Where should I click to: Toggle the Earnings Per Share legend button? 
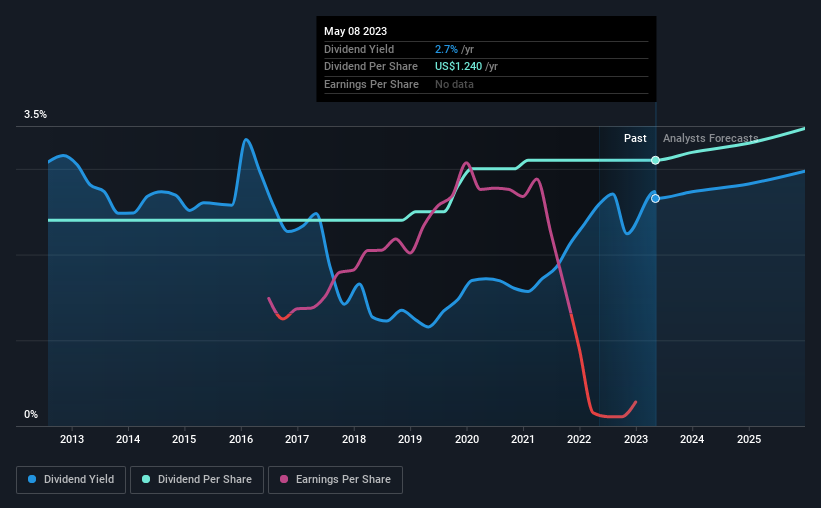pos(335,480)
